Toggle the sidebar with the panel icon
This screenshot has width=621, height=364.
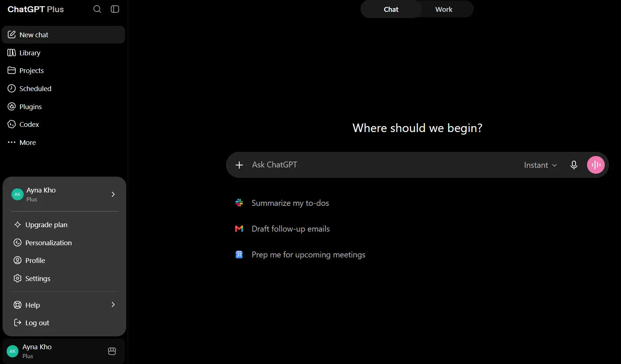[115, 9]
